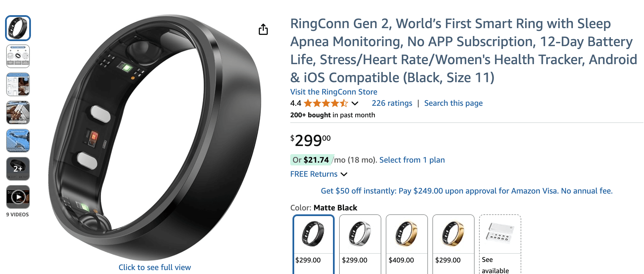
Task: Open the second product infographic thumbnail
Action: pos(18,56)
